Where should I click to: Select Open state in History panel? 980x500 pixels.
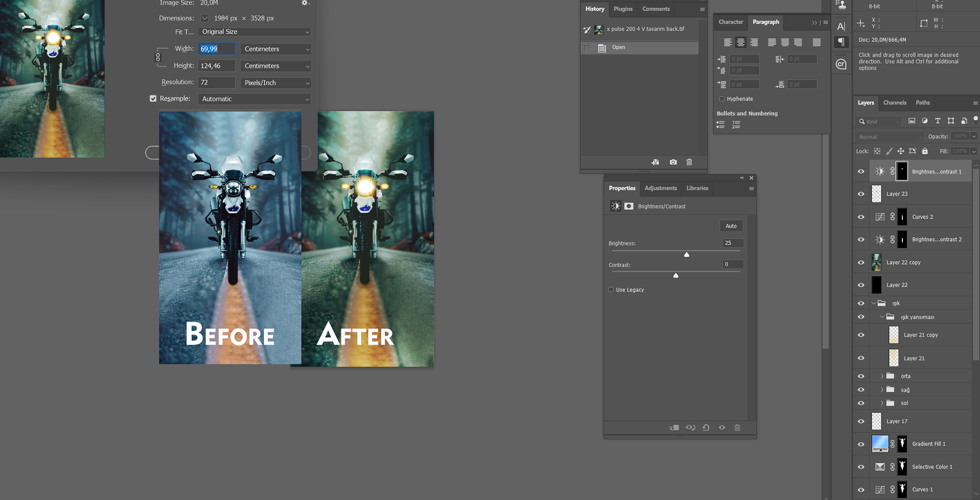tap(640, 47)
